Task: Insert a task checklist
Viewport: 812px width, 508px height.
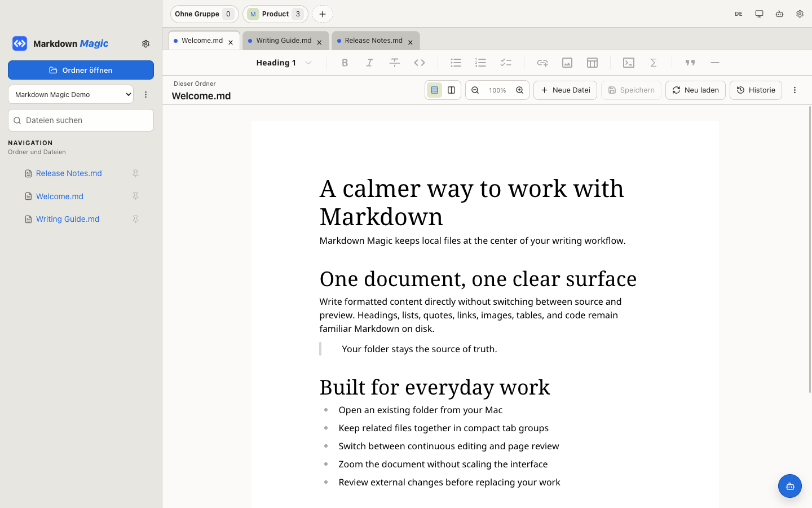Action: (x=506, y=63)
